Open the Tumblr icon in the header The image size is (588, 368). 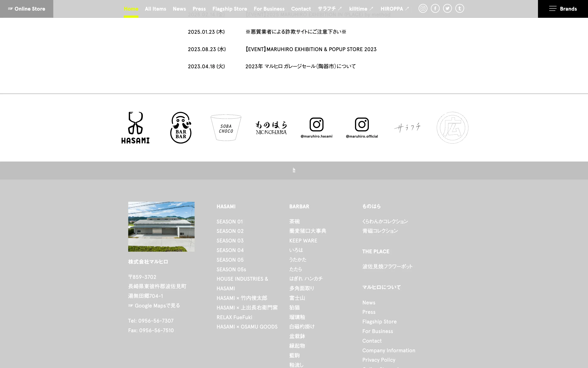[x=459, y=9]
